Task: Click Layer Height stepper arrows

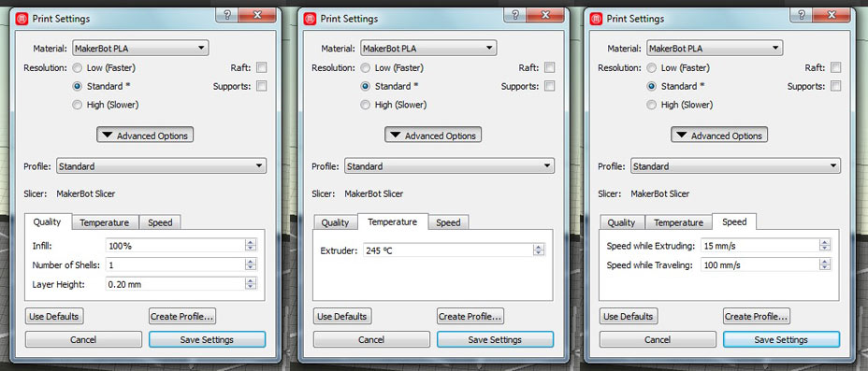Action: pyautogui.click(x=251, y=284)
